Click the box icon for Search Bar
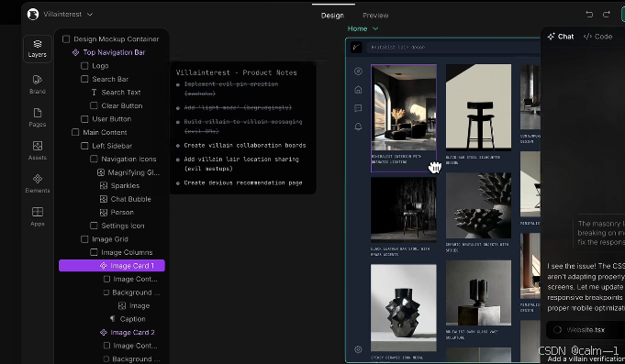The height and width of the screenshot is (364, 625). pyautogui.click(x=84, y=79)
